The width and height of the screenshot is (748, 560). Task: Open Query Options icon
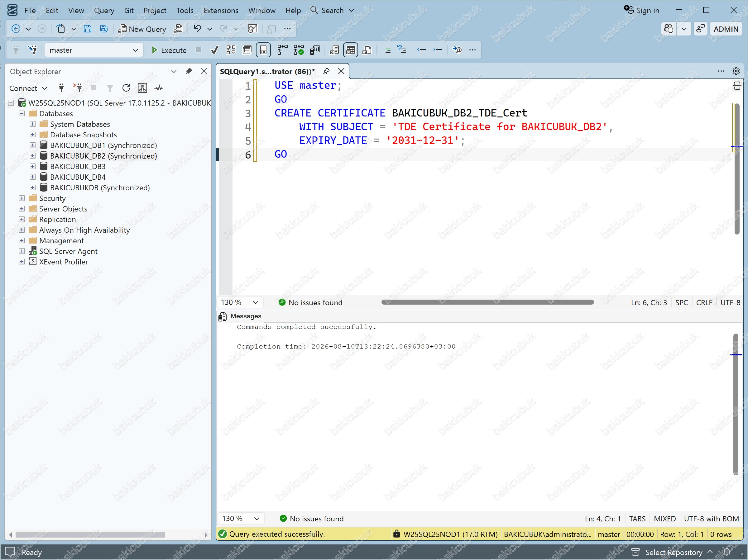point(247,50)
